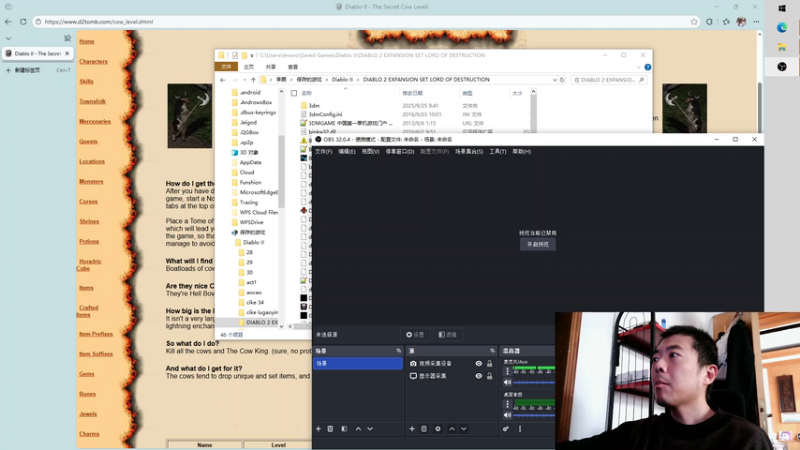
Task: Open OBS 场景集合(S) menu
Action: tap(469, 152)
